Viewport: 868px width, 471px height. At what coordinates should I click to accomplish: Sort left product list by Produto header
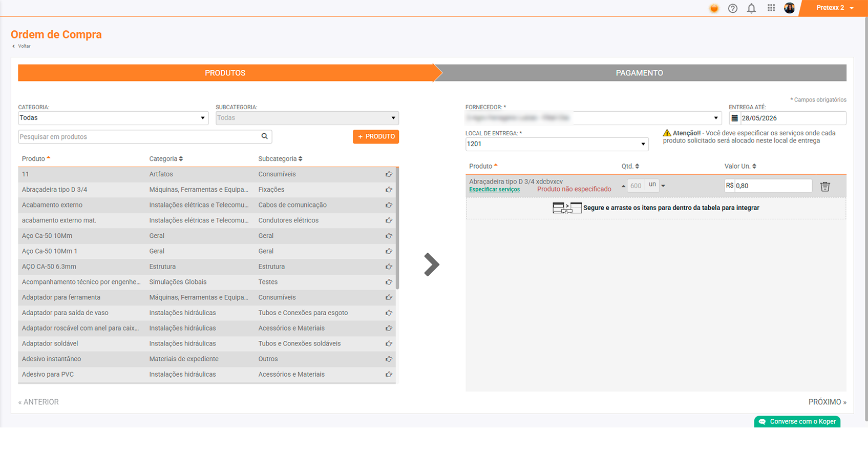click(x=36, y=159)
